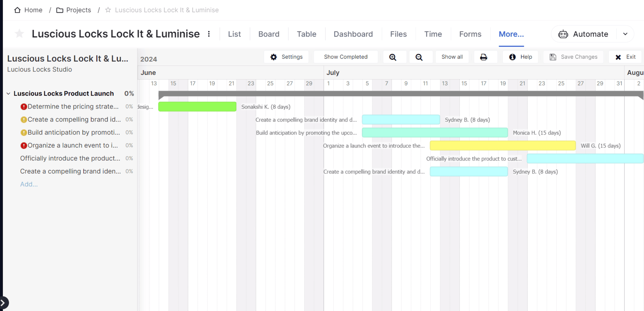
Task: Collapse the Luscious Locks Product Launch group
Action: click(x=9, y=93)
